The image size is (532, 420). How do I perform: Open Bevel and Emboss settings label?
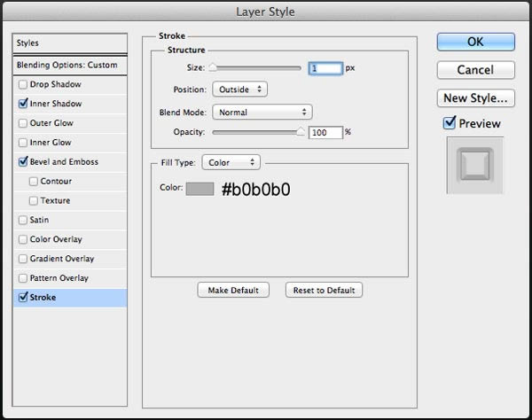point(64,162)
